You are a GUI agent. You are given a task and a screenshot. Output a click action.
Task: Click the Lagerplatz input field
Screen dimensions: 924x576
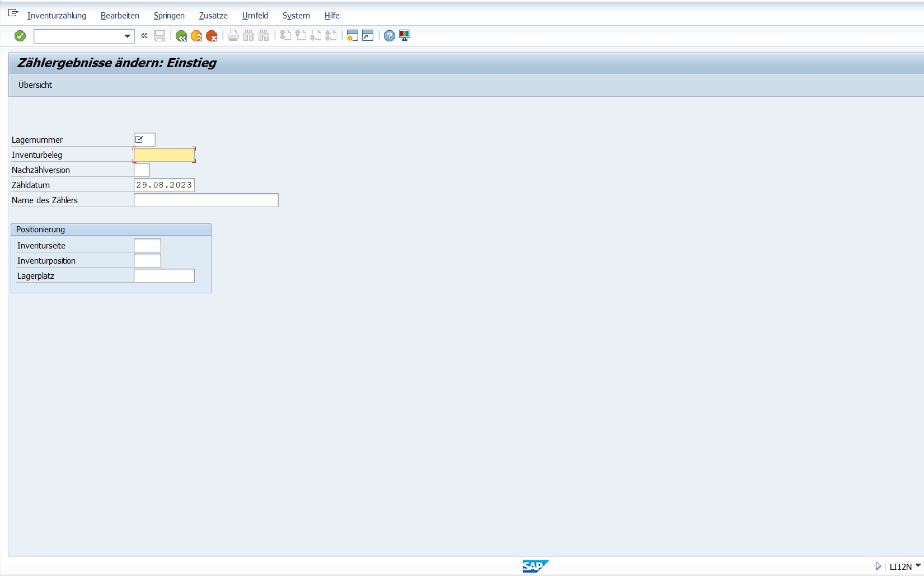165,275
